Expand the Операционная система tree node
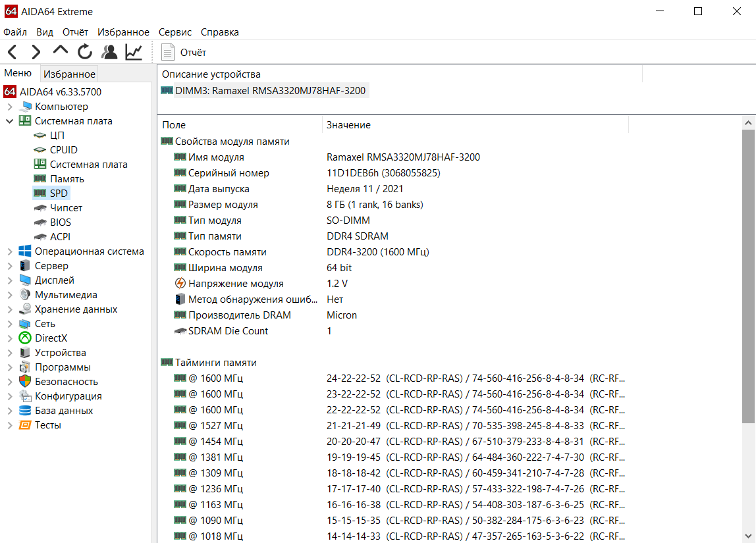Screen dimensions: 756x543 pyautogui.click(x=10, y=251)
